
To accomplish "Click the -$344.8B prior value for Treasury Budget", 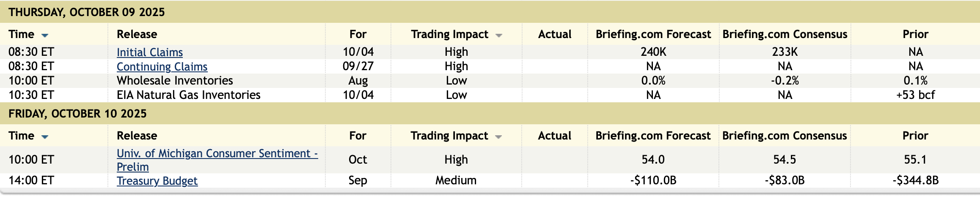I will [x=916, y=181].
